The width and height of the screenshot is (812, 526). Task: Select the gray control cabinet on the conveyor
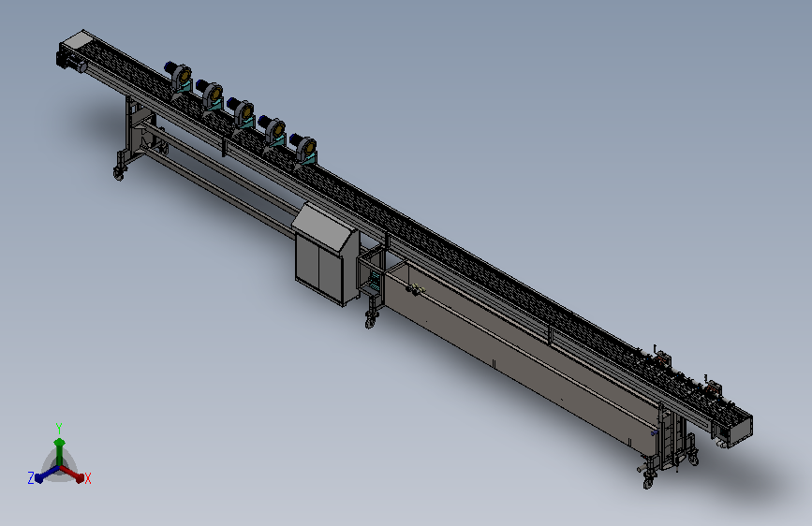(x=326, y=254)
